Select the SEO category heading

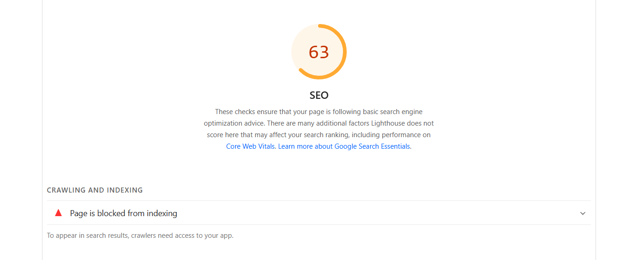(319, 96)
